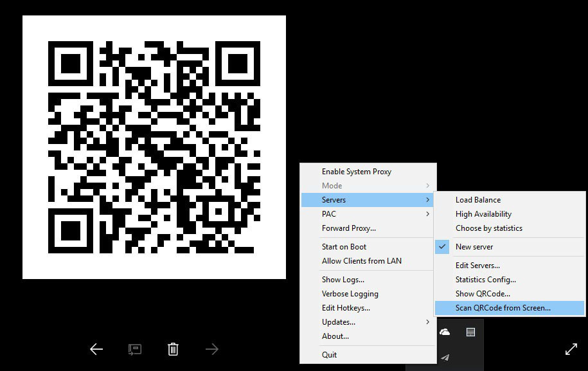Open the 'About...' dialog
The image size is (588, 371).
[335, 336]
